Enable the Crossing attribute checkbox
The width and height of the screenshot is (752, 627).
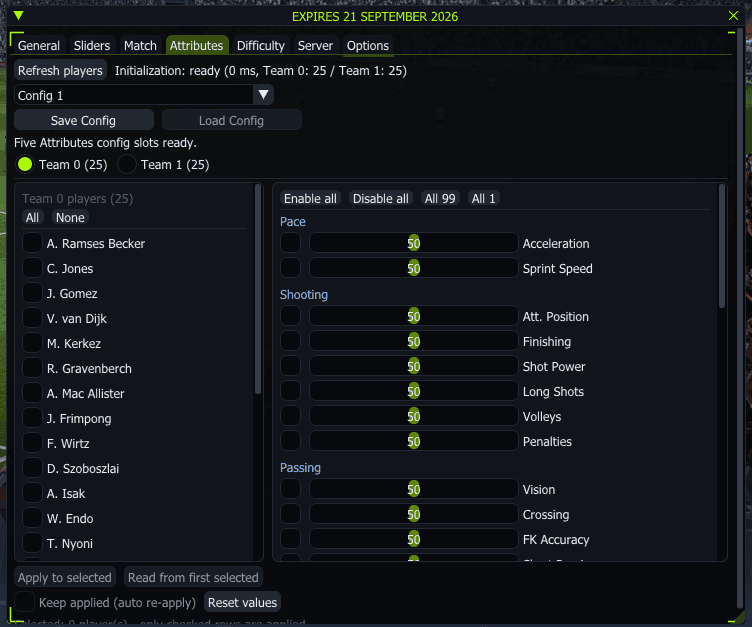[291, 513]
